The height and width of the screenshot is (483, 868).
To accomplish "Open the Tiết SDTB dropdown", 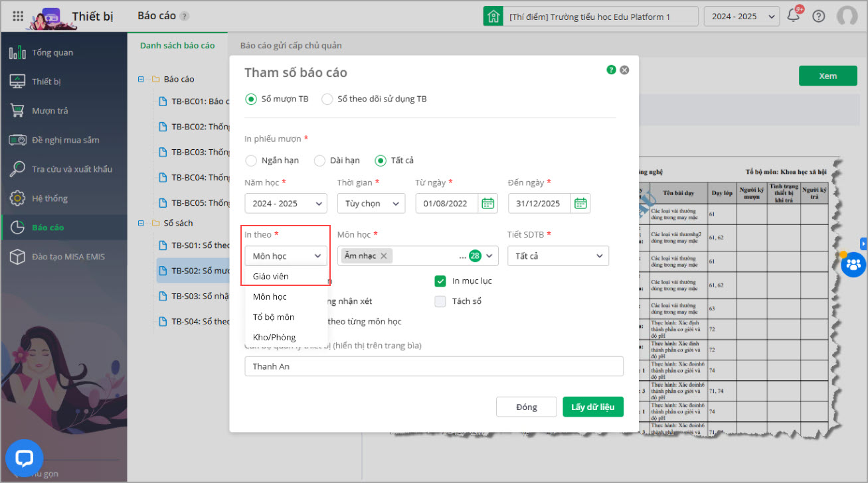I will [x=558, y=256].
